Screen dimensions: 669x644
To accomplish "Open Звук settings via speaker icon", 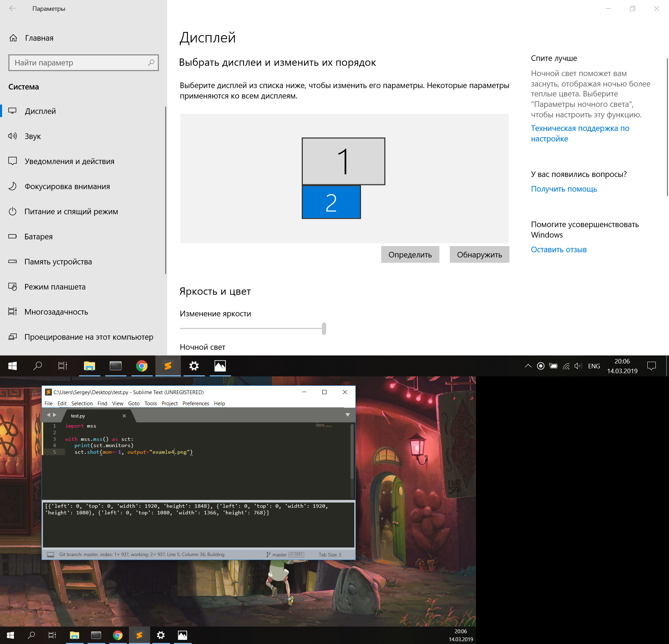I will (x=13, y=136).
